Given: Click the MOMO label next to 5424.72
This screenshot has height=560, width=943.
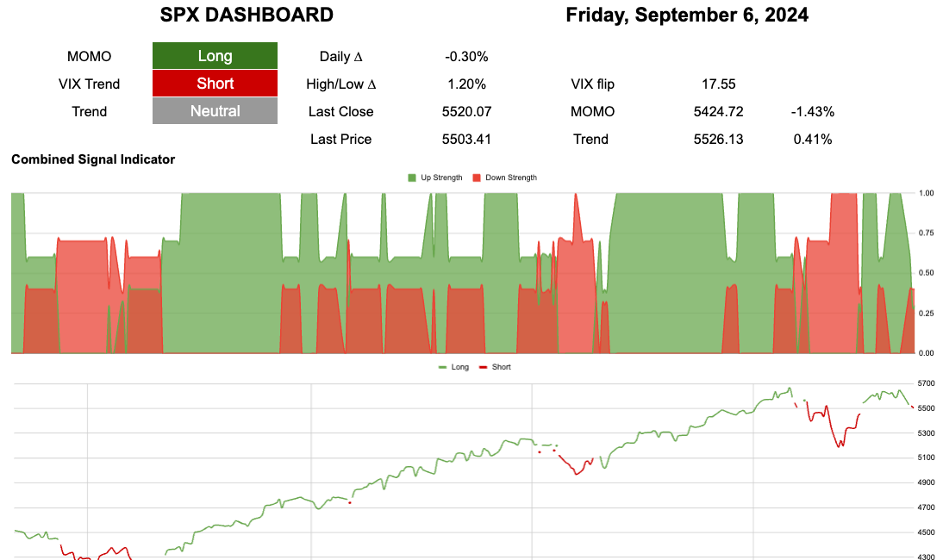Looking at the screenshot, I should tap(592, 112).
